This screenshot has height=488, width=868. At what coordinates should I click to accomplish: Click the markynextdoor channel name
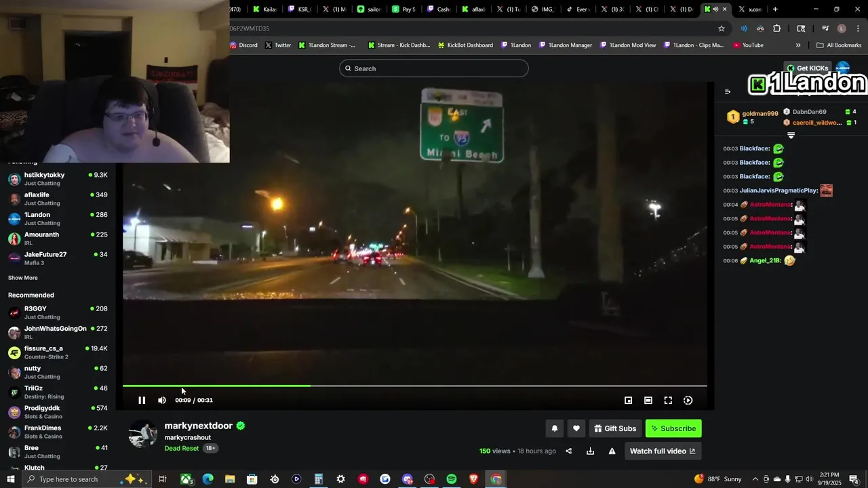(198, 426)
